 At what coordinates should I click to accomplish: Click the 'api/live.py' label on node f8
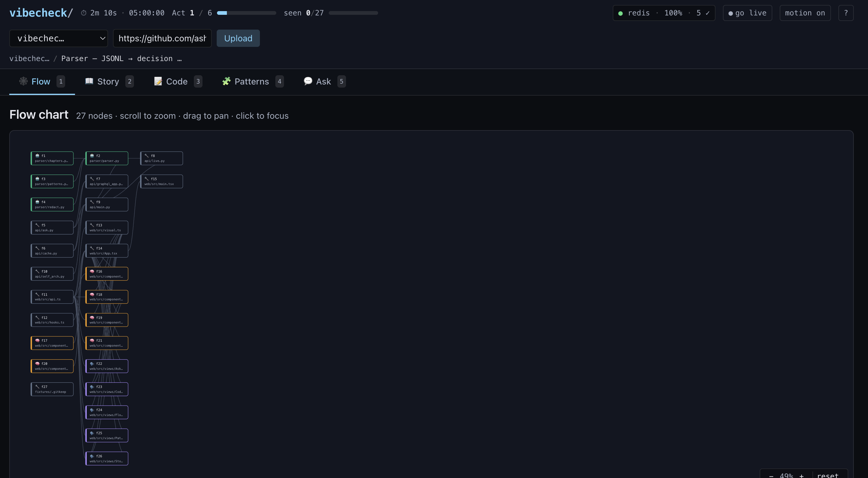click(154, 161)
